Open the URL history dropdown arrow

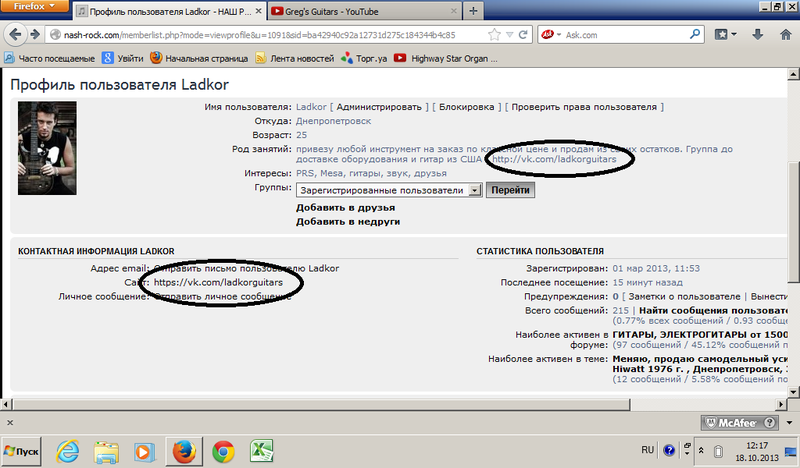coord(509,35)
